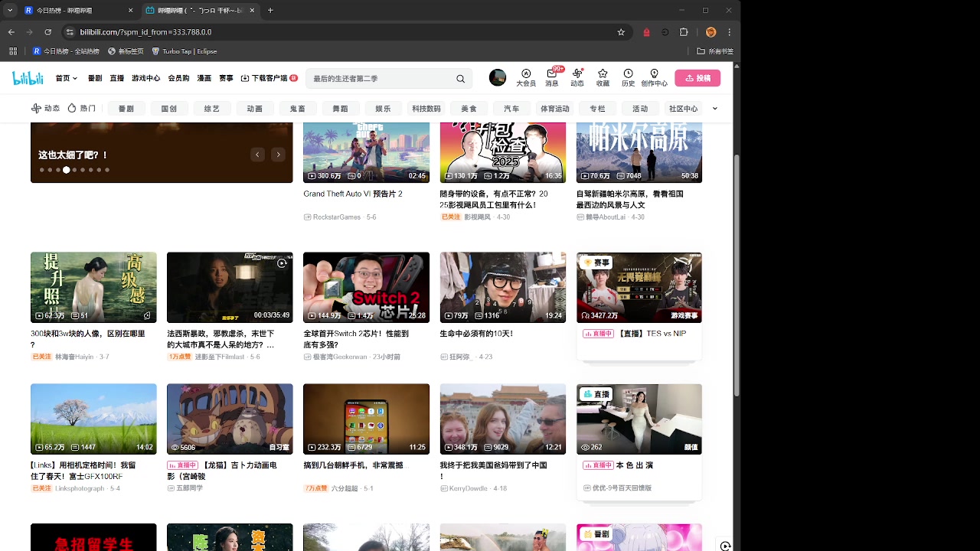Focus the bilibili search input field

click(380, 79)
